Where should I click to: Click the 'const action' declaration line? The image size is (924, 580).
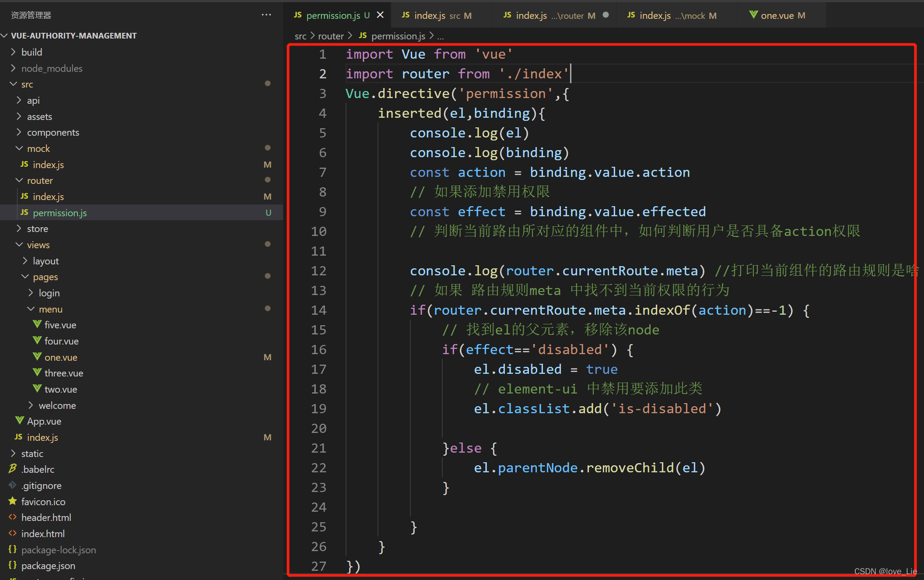pos(550,172)
